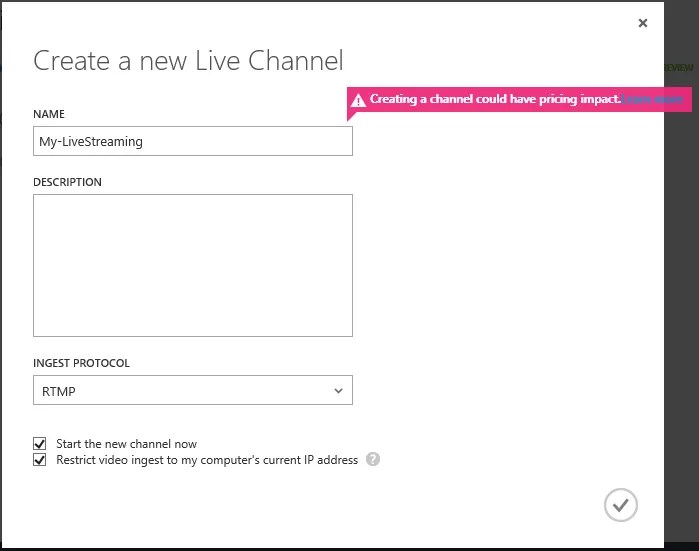Viewport: 699px width, 551px height.
Task: Click the DESCRIPTION field label
Action: (x=67, y=182)
